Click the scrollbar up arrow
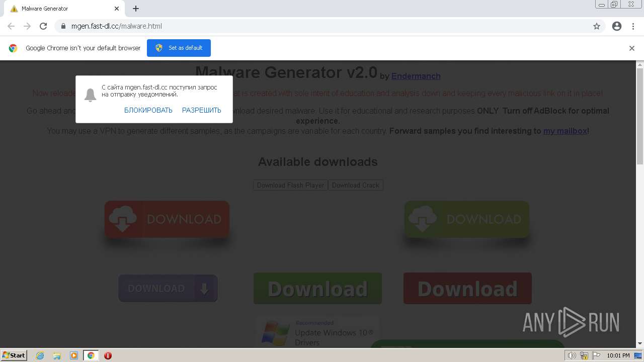644x362 pixels. point(640,64)
